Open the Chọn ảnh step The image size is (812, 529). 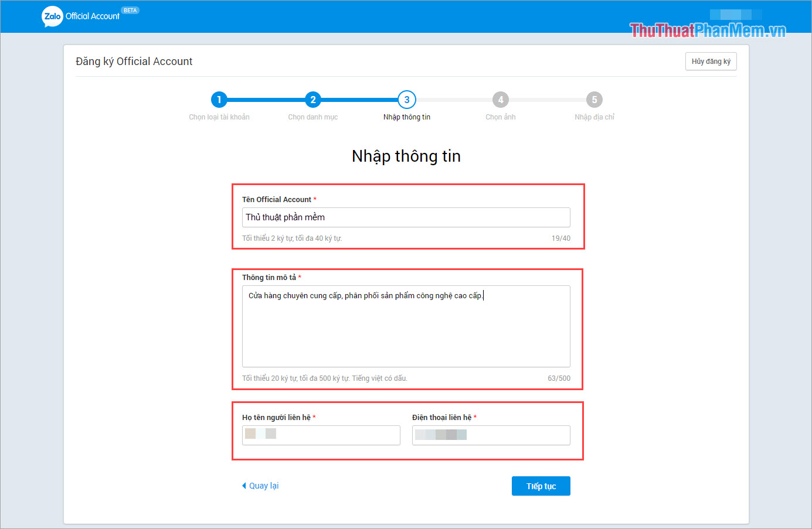[501, 117]
